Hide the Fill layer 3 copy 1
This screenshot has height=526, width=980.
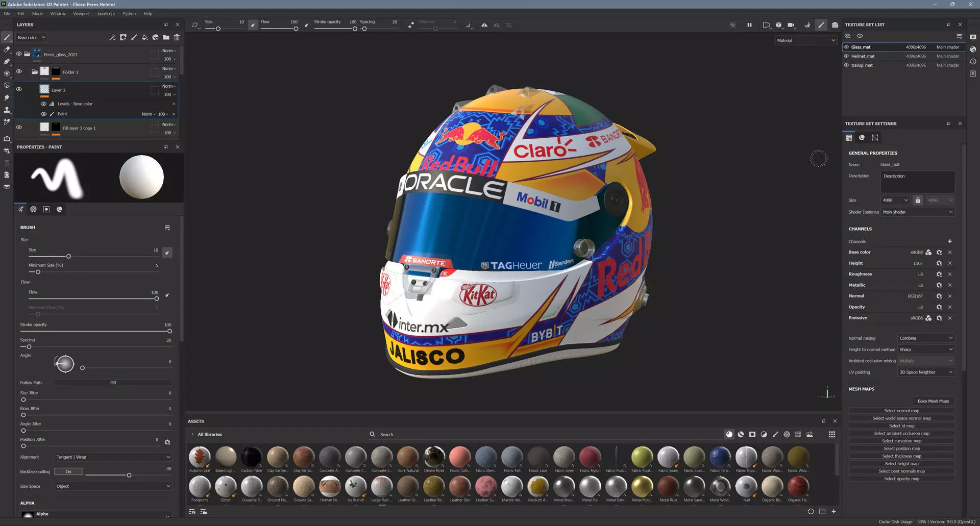[19, 128]
